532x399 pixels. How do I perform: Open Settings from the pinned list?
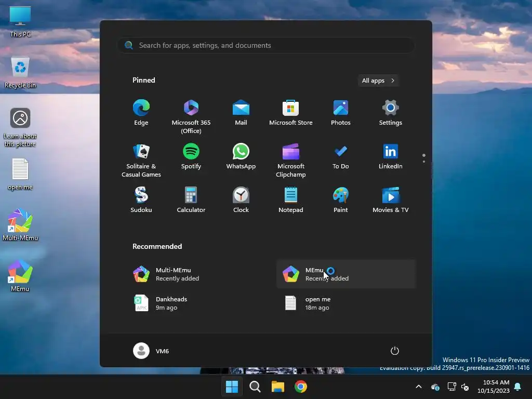[x=391, y=113]
